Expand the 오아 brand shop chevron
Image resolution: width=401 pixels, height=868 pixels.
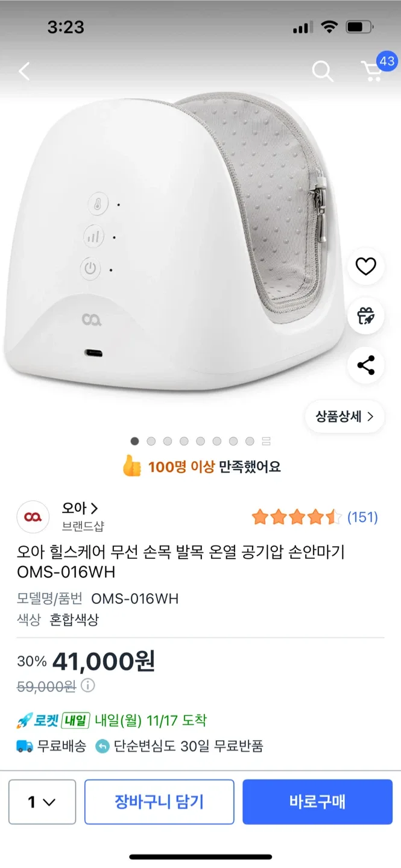coord(94,508)
